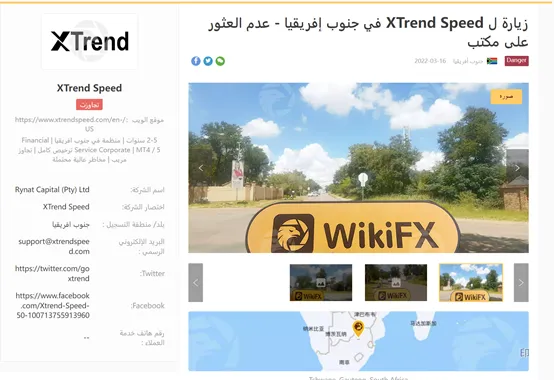The width and height of the screenshot is (554, 380).
Task: Go to previous photo in main image
Action: click(201, 168)
